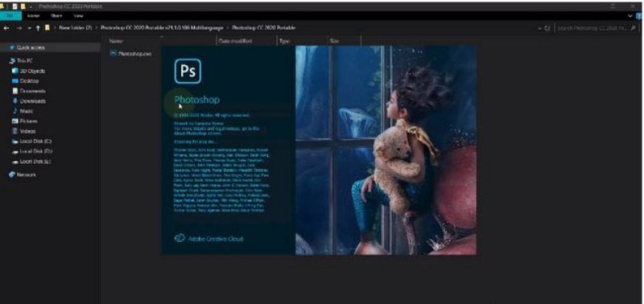Click the Photoshop title on splash screen

coord(197,100)
